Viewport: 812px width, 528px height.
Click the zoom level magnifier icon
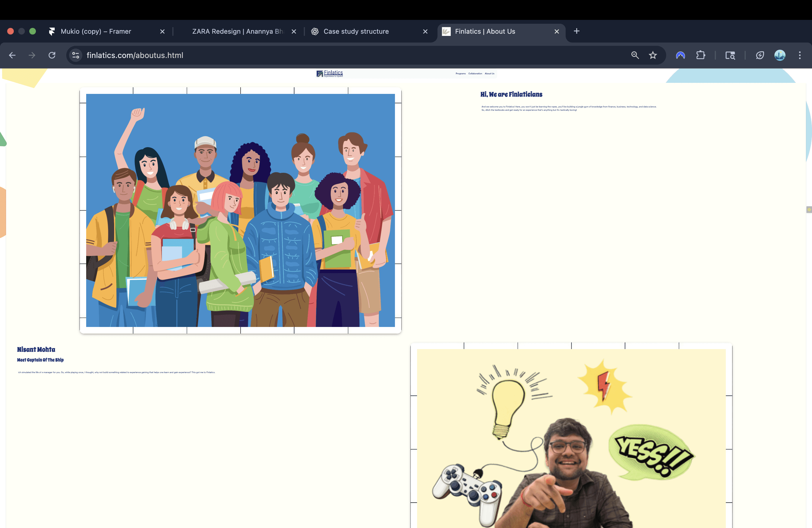(x=635, y=55)
